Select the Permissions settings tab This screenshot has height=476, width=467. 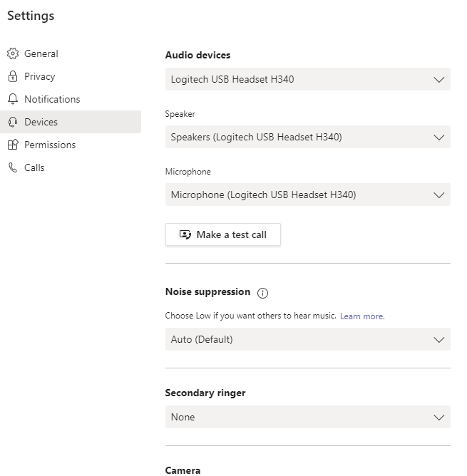(x=50, y=145)
